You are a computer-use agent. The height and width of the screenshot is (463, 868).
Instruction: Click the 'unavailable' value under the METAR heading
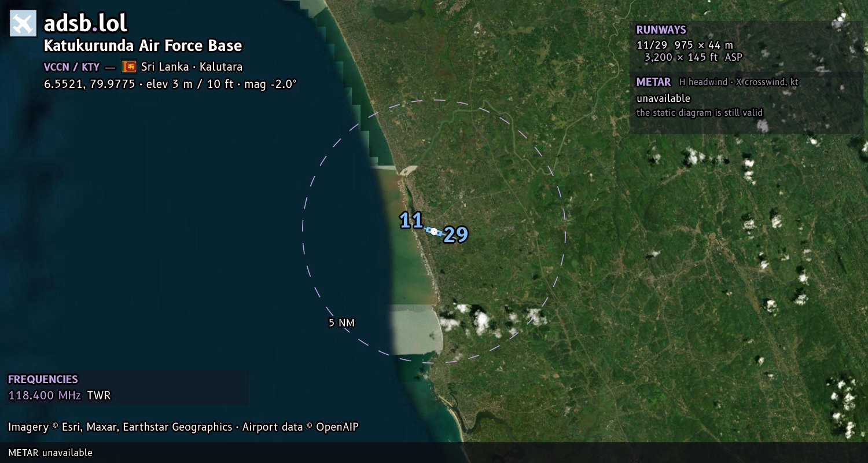click(663, 98)
